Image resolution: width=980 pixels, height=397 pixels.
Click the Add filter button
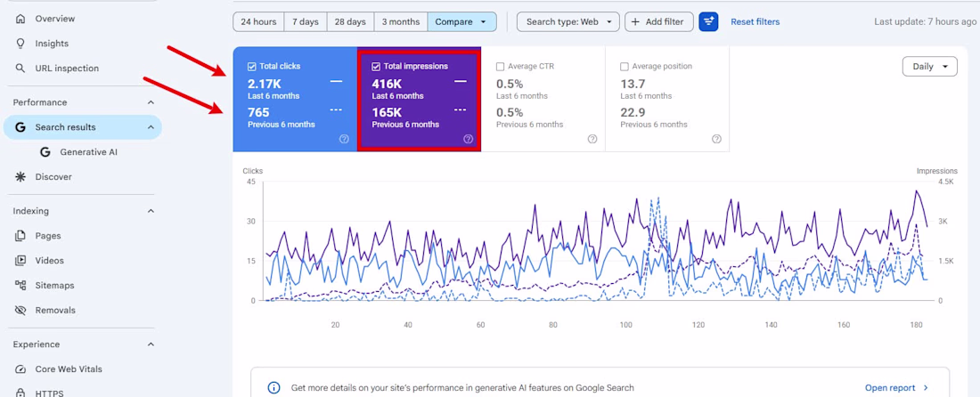658,22
